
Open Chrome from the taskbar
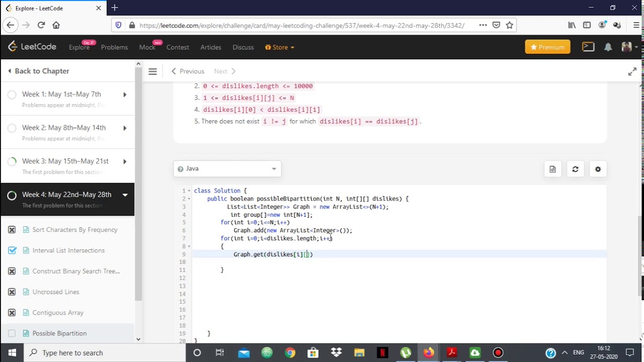(290, 352)
